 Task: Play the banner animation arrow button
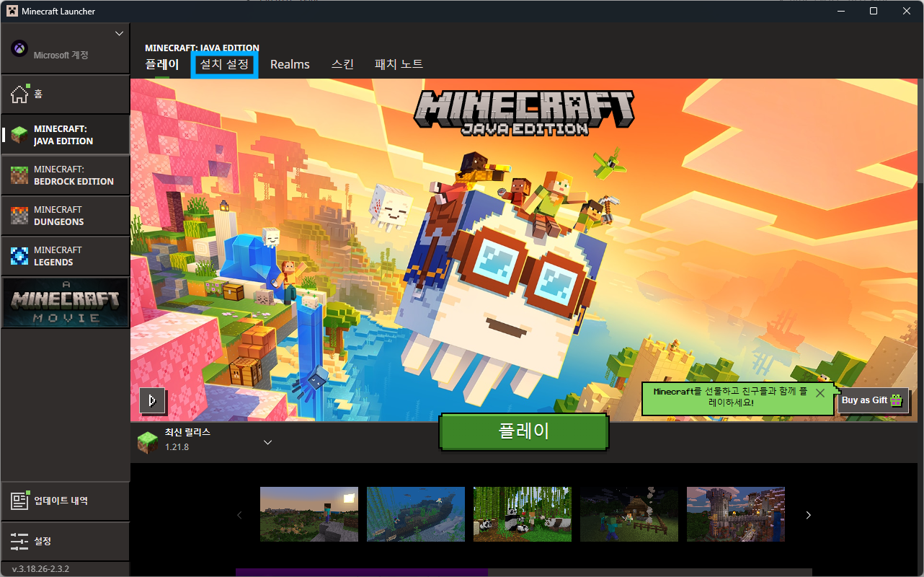(153, 401)
